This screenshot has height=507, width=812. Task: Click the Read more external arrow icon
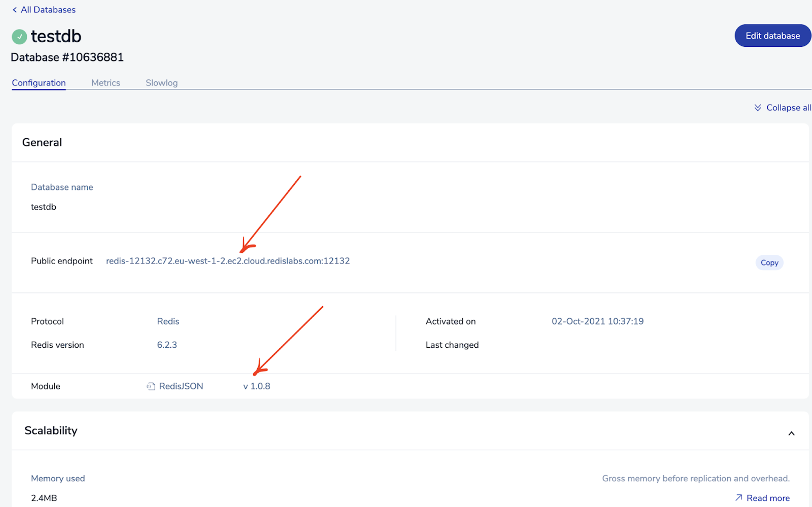pyautogui.click(x=739, y=498)
